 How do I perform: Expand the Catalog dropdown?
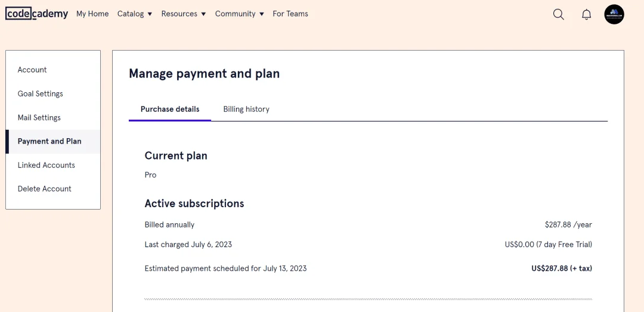[x=135, y=14]
